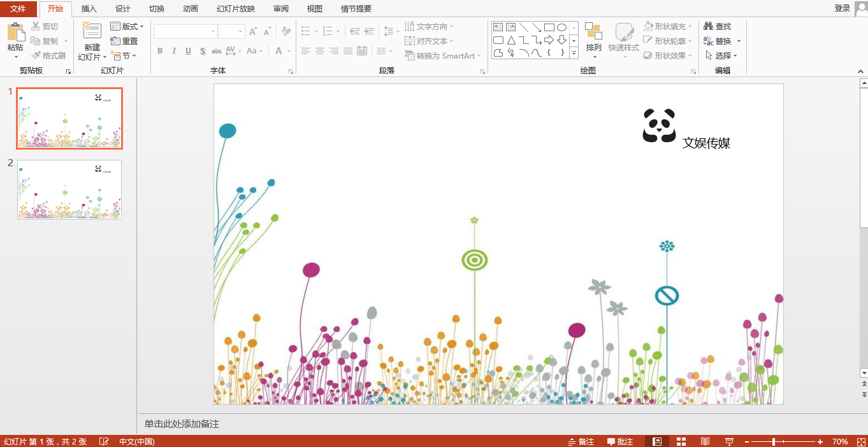The width and height of the screenshot is (868, 447).
Task: Toggle align text right
Action: pos(334,51)
